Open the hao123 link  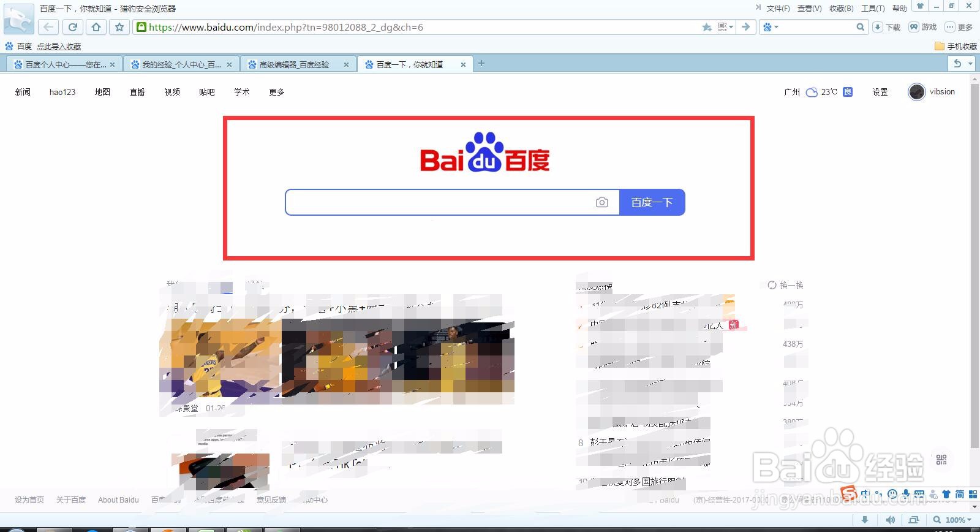(x=62, y=92)
